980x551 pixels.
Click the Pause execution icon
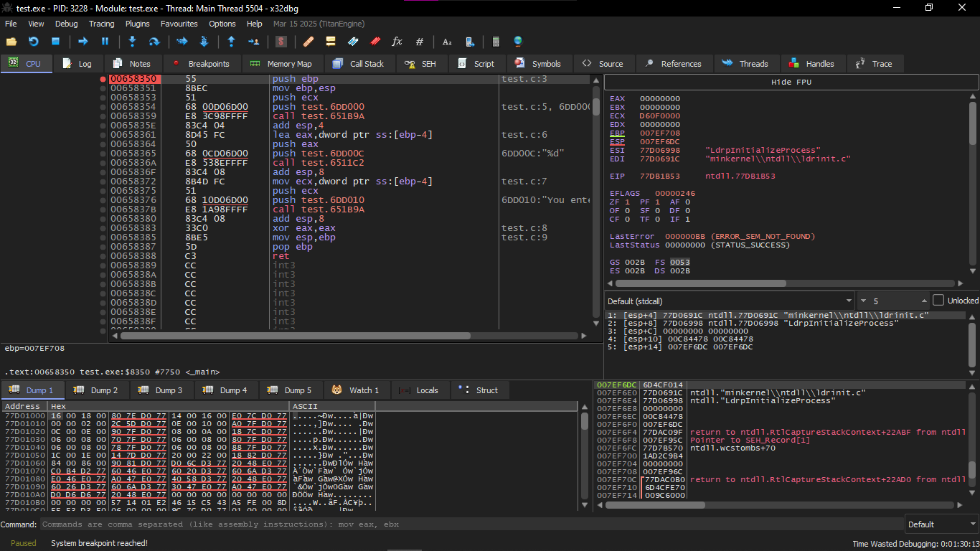(105, 42)
